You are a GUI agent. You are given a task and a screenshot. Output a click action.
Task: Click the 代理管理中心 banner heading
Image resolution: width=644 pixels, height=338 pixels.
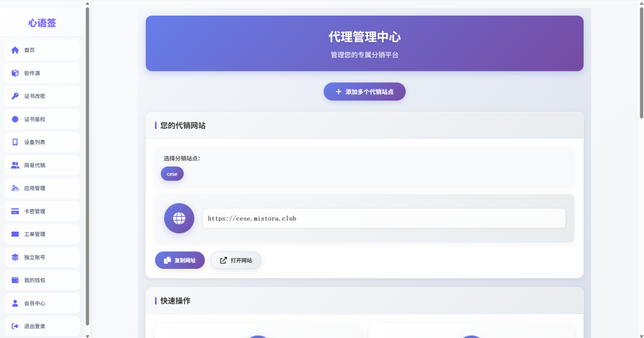pos(365,37)
